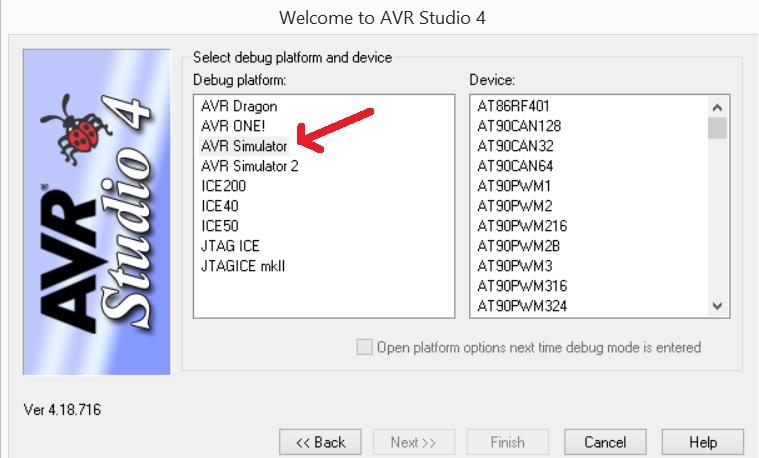Viewport: 759px width, 458px height.
Task: Pick AT90PWM324 device
Action: pos(522,305)
